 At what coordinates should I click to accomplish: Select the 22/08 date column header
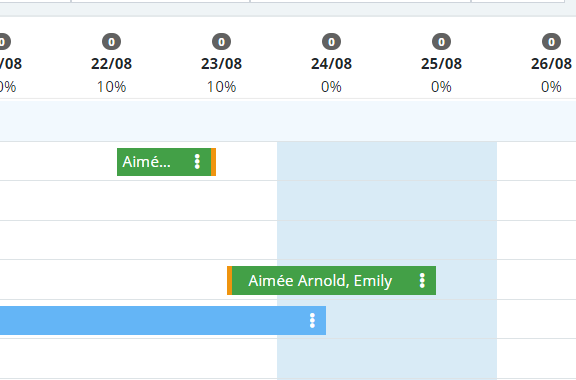(x=111, y=64)
